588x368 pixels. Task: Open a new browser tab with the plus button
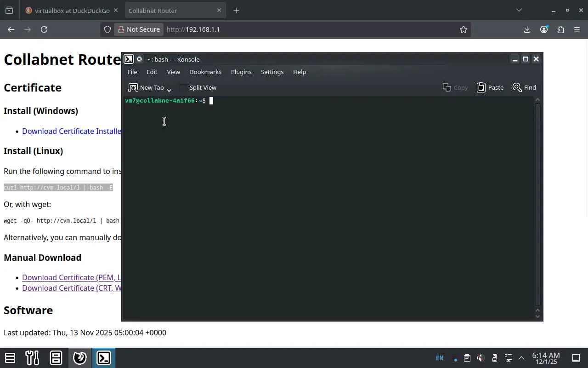(x=236, y=11)
